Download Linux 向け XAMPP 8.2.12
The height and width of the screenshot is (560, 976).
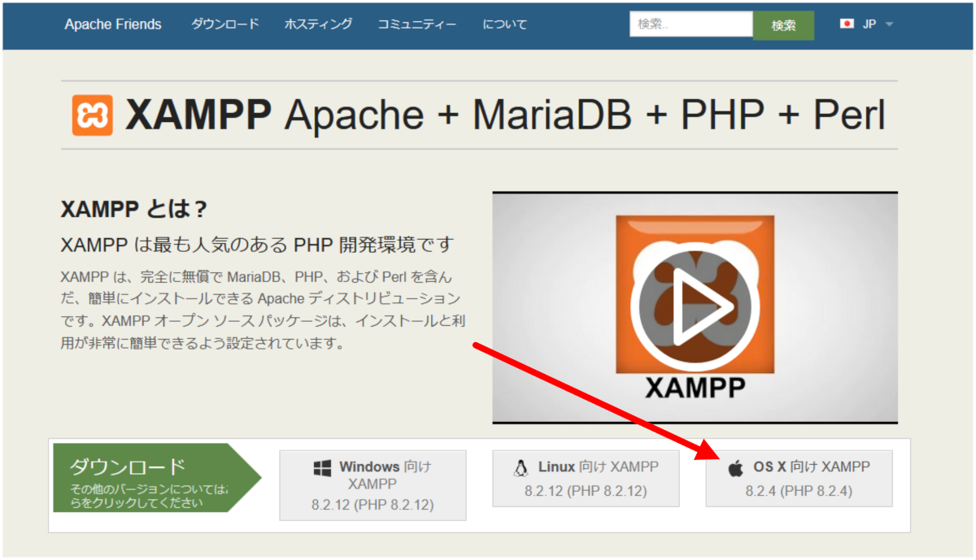(586, 479)
